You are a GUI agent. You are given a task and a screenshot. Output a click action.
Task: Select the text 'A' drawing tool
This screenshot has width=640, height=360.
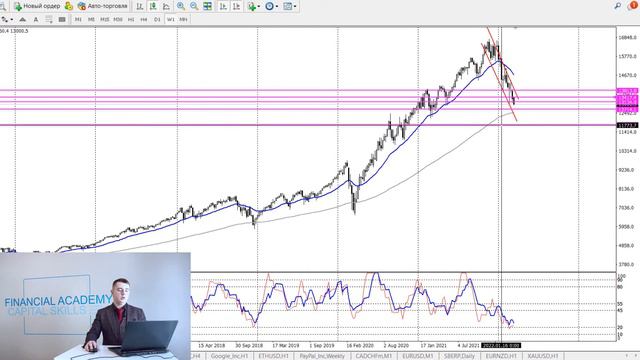click(36, 19)
